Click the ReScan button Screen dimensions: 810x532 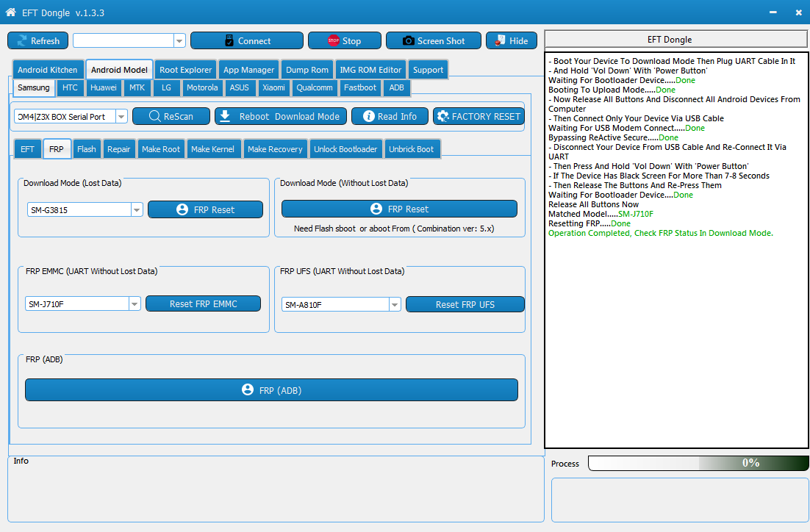click(171, 116)
